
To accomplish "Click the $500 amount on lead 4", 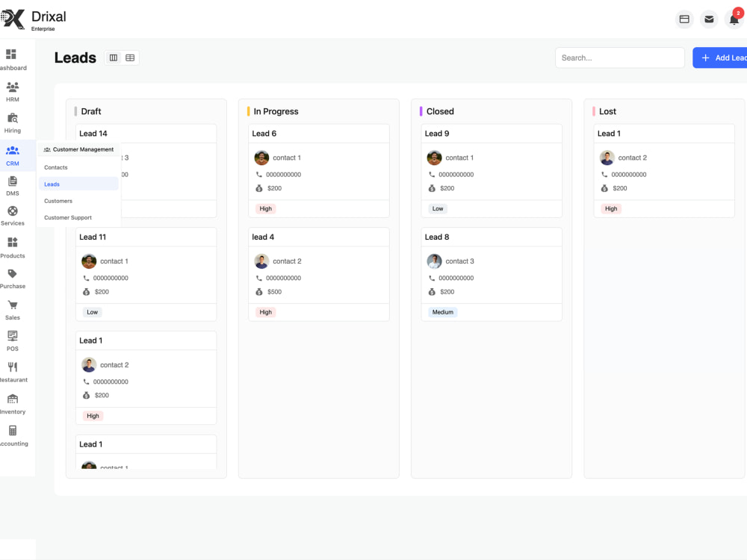I will click(274, 292).
